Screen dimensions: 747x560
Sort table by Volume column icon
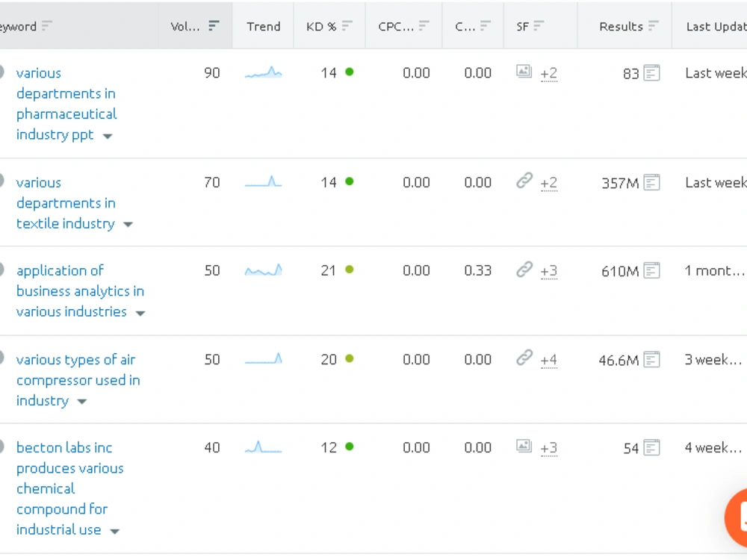point(214,25)
